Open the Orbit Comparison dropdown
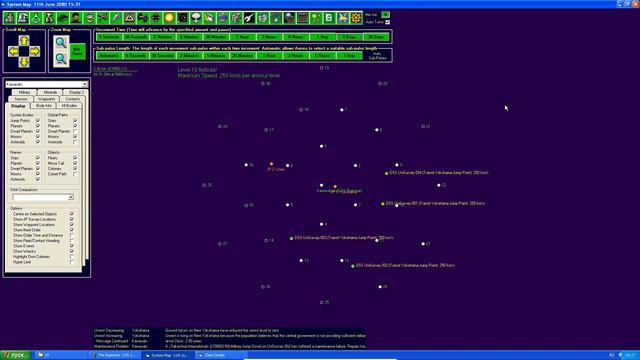This screenshot has height=360, width=640. coord(71,198)
